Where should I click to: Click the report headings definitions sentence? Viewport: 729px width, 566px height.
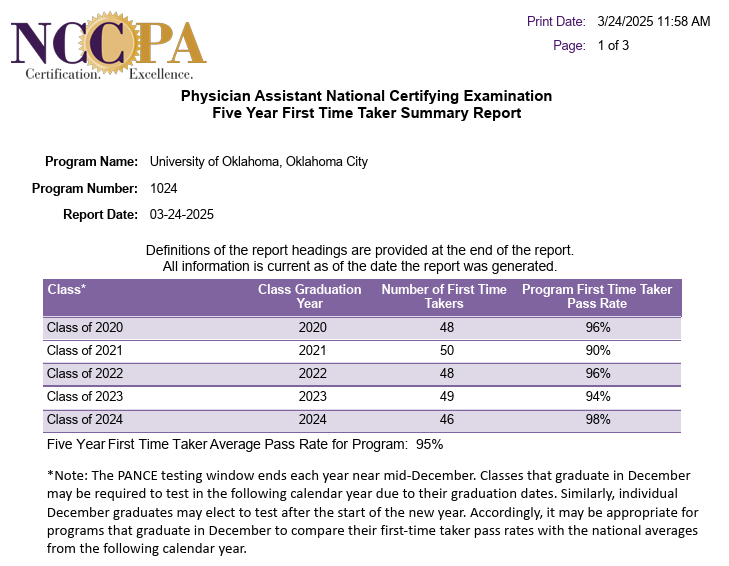[360, 249]
